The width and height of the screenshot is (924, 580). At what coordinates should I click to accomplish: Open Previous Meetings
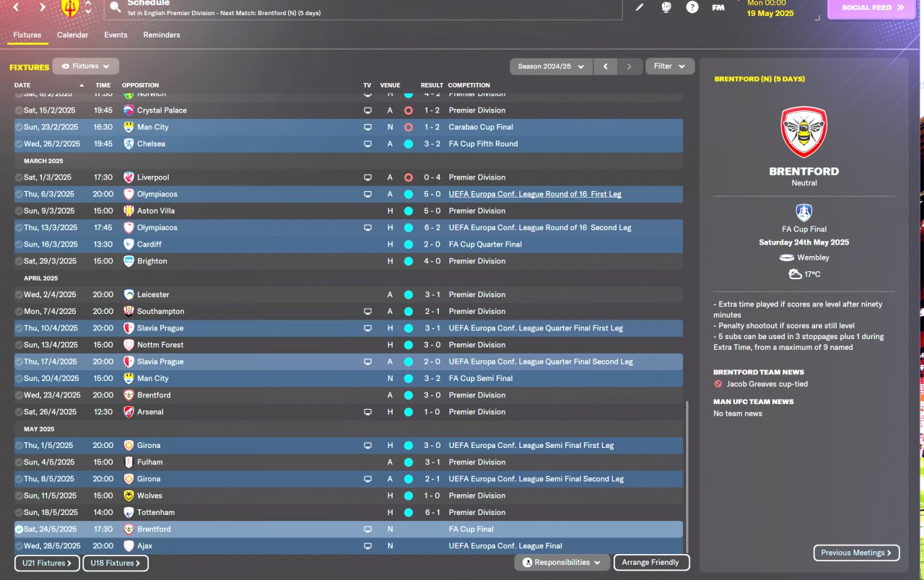856,553
